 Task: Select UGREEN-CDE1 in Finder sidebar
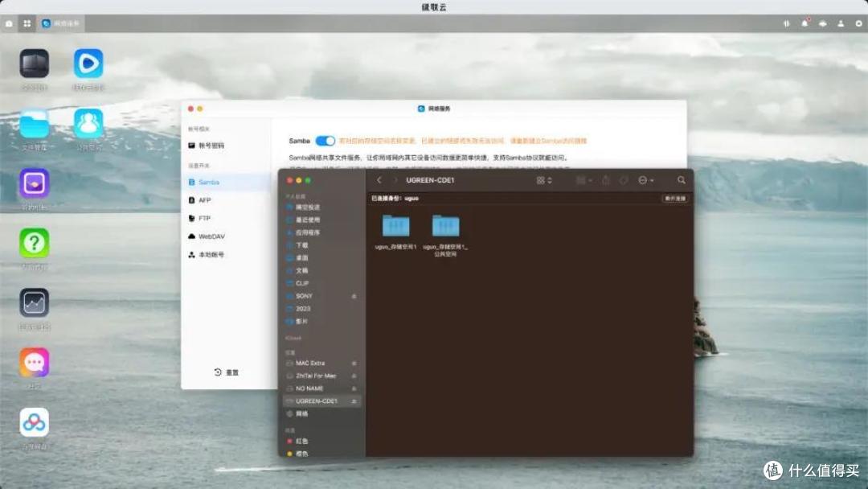322,401
